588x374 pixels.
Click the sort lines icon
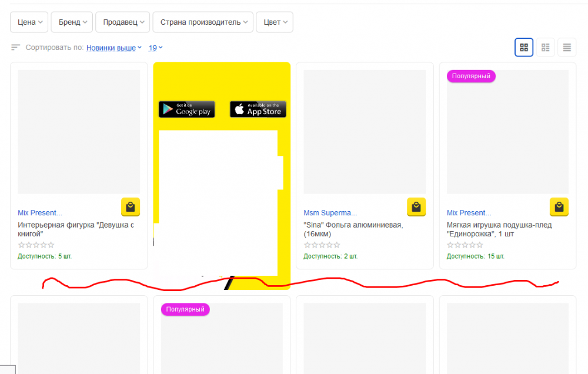pyautogui.click(x=15, y=48)
